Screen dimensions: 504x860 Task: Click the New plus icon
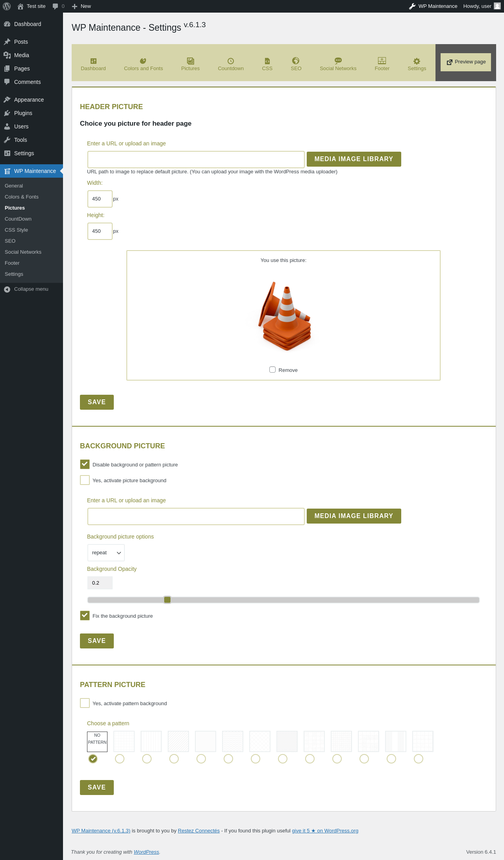74,6
